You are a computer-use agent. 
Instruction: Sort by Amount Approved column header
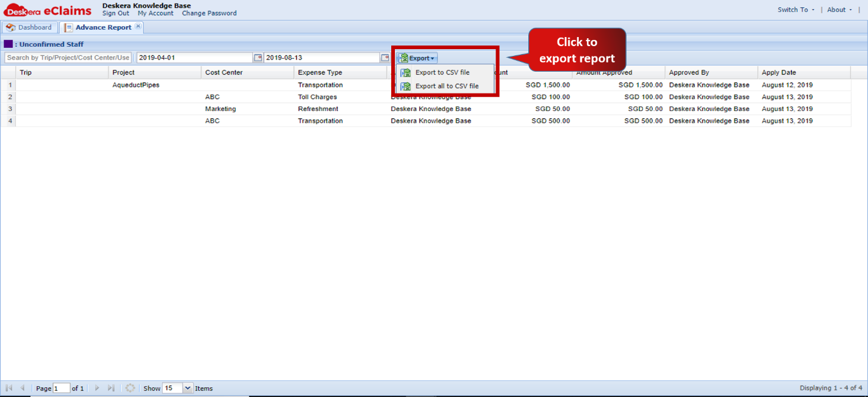(619, 72)
